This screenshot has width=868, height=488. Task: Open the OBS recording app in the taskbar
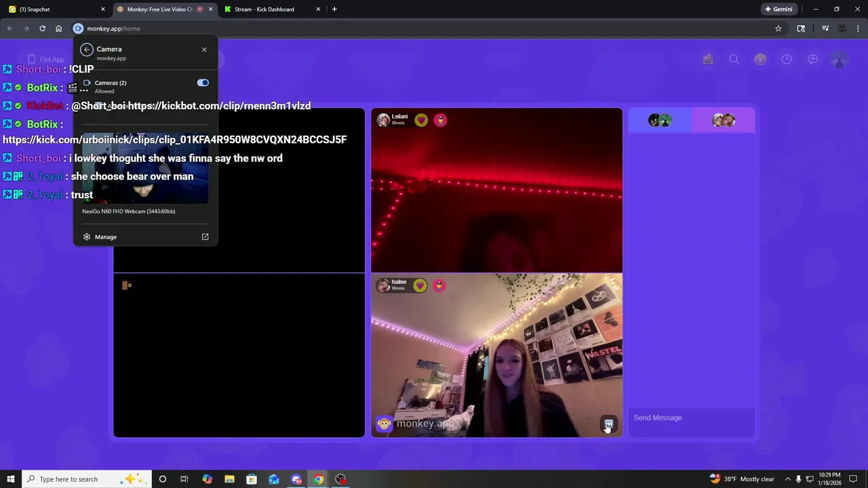[x=340, y=479]
